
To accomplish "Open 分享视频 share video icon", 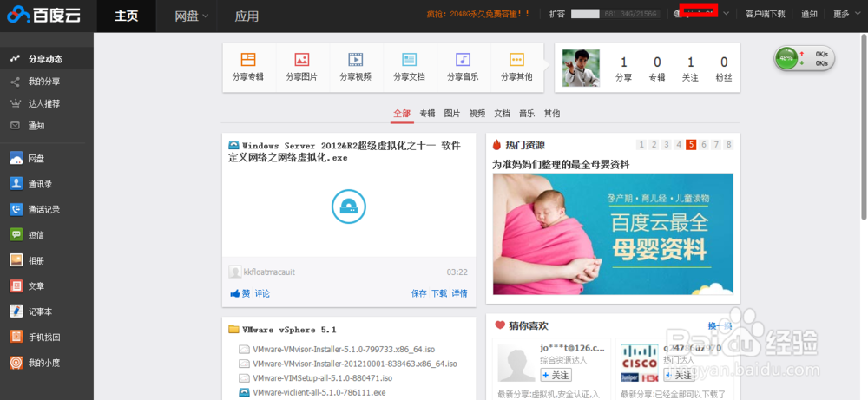I will point(355,60).
